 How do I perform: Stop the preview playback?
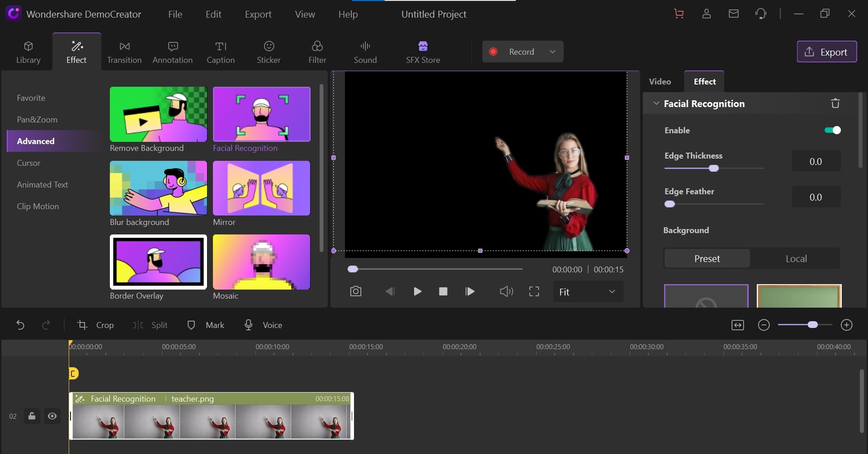[443, 291]
